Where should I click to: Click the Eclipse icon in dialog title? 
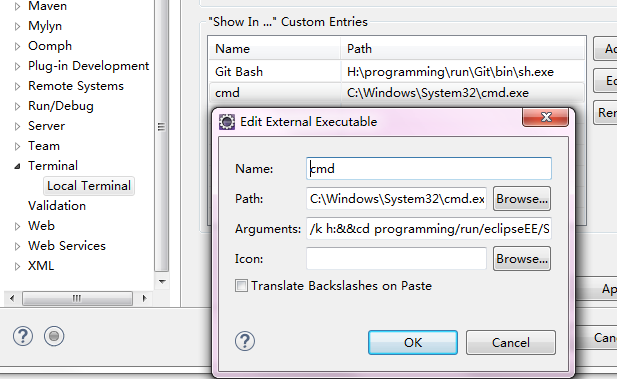227,122
